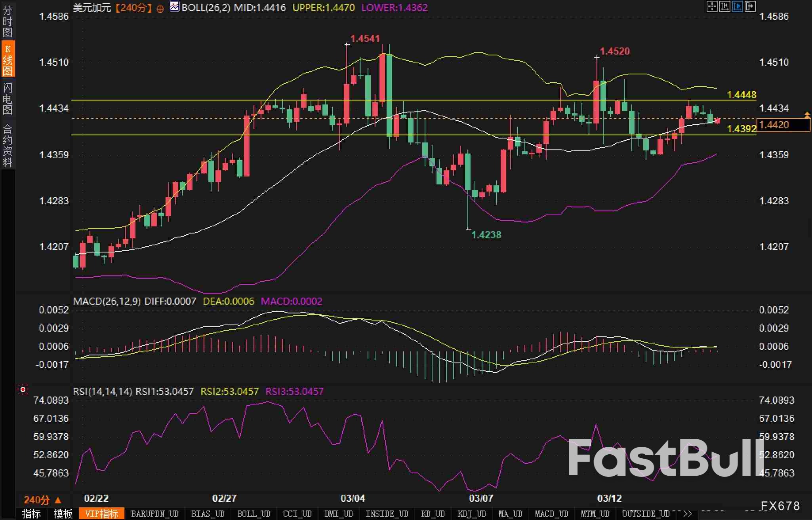Select K线图 view in left sidebar
812x520 pixels.
(8, 60)
